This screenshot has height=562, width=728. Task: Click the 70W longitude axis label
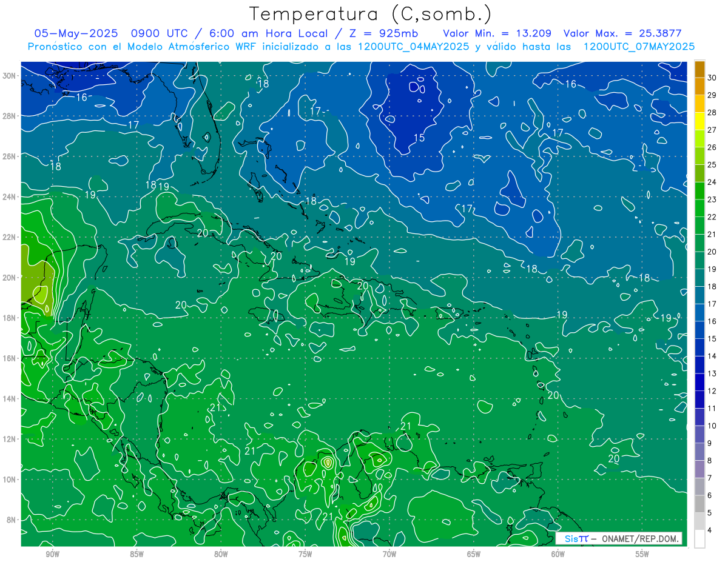point(389,554)
